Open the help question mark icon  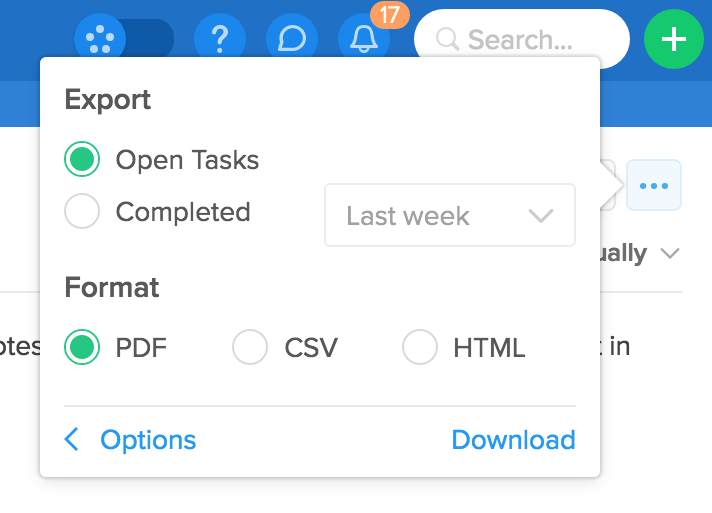point(220,38)
